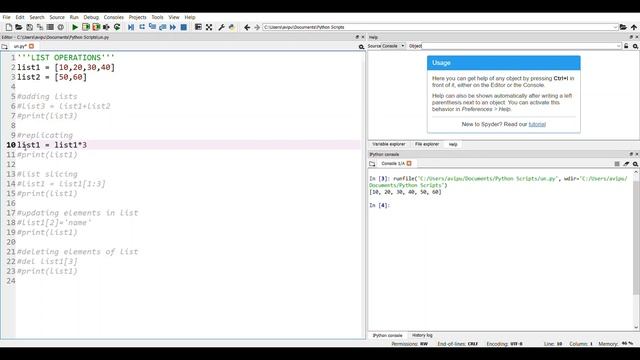Select the un.py editor tab
640x360 pixels.
[x=20, y=47]
